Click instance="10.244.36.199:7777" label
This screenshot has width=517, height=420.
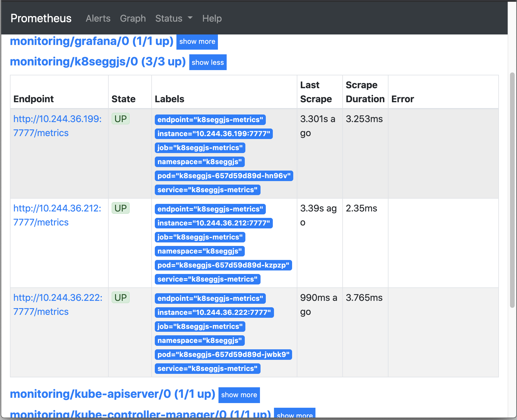214,134
